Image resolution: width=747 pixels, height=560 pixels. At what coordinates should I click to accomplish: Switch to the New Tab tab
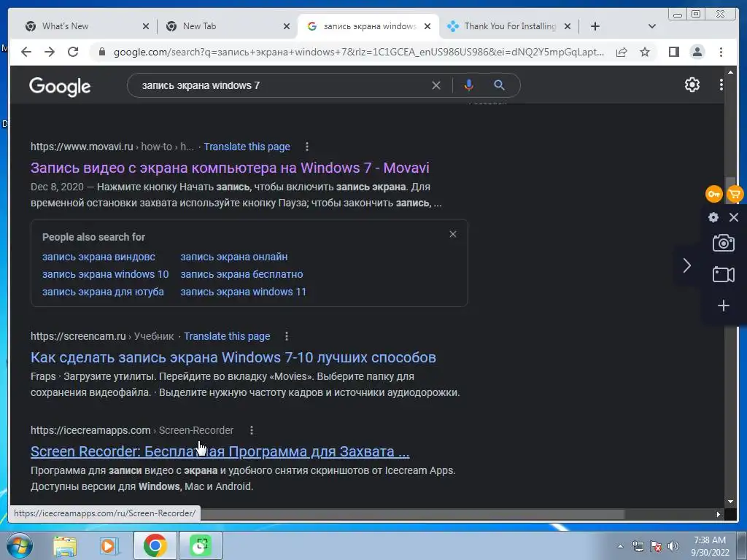click(x=222, y=26)
